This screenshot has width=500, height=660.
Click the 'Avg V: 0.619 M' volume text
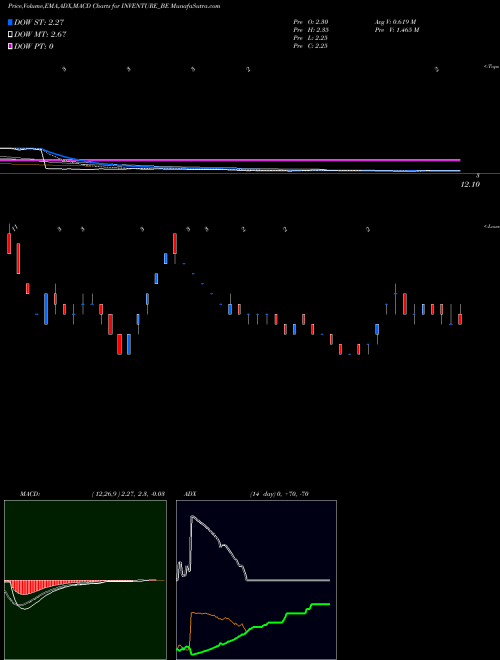396,22
